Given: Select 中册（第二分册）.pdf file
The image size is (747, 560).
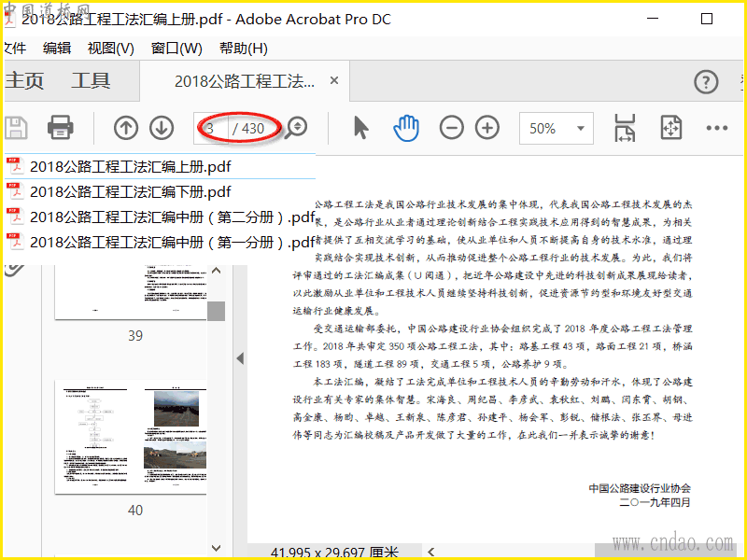Looking at the screenshot, I should [x=160, y=217].
